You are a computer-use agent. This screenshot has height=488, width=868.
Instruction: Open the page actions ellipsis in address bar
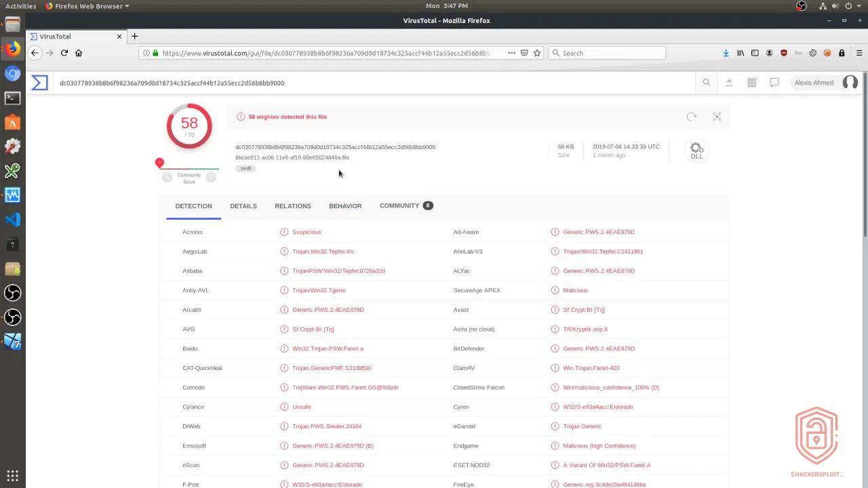(x=512, y=53)
